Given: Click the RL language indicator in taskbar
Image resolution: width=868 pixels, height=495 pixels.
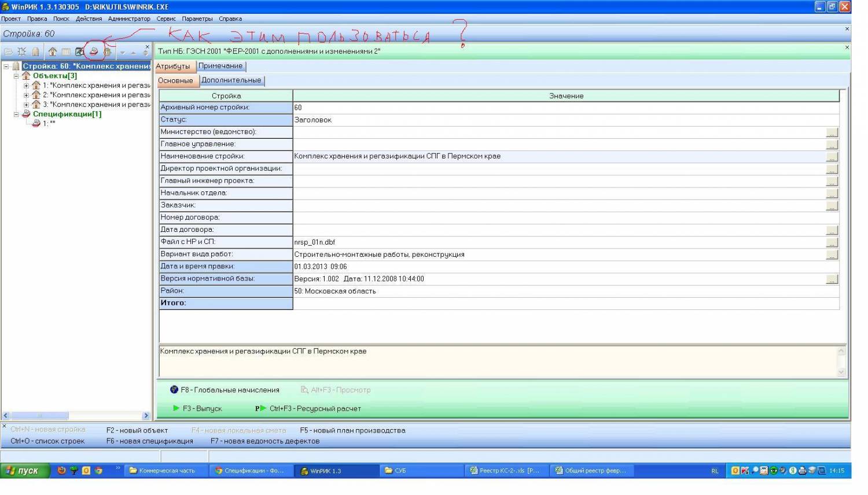Looking at the screenshot, I should tap(715, 471).
